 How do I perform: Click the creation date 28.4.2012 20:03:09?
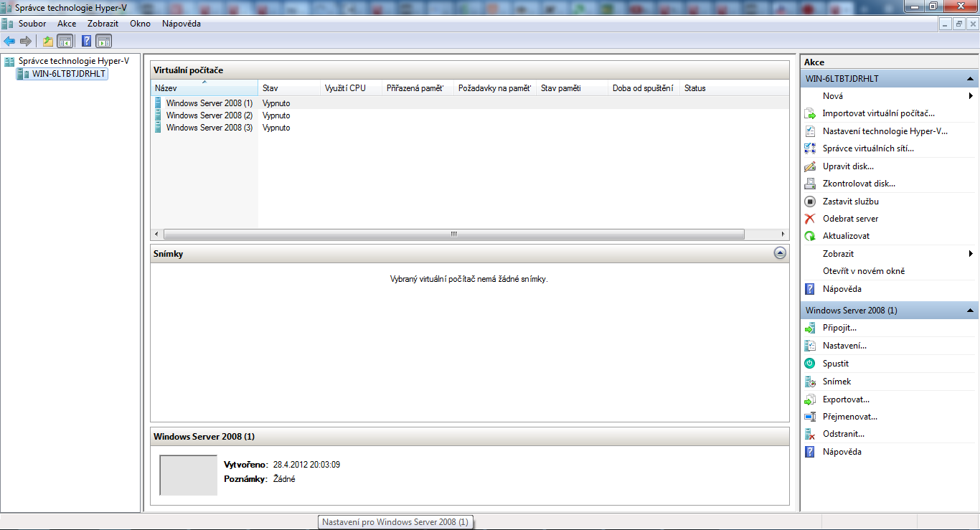306,465
